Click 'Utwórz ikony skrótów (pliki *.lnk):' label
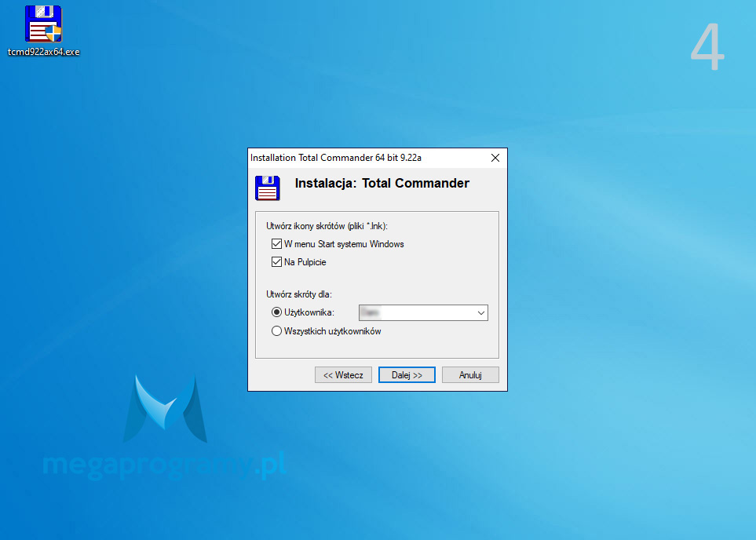Image resolution: width=756 pixels, height=540 pixels. pyautogui.click(x=327, y=226)
